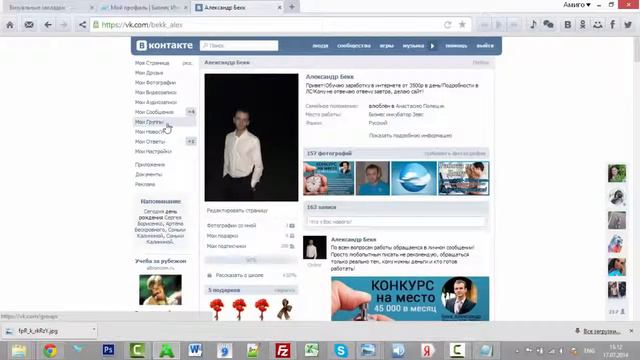Screen dimensions: 640x360
Task: Click the Moi Mir icon in browser toolbar
Action: coord(598,25)
